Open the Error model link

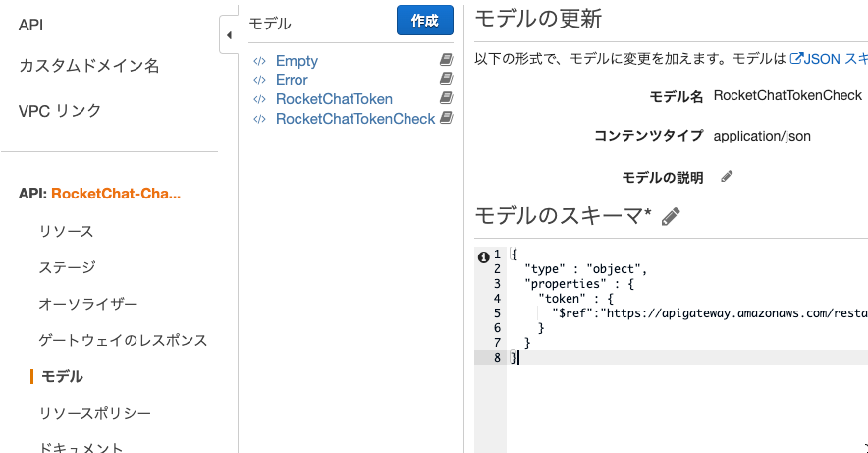coord(292,80)
